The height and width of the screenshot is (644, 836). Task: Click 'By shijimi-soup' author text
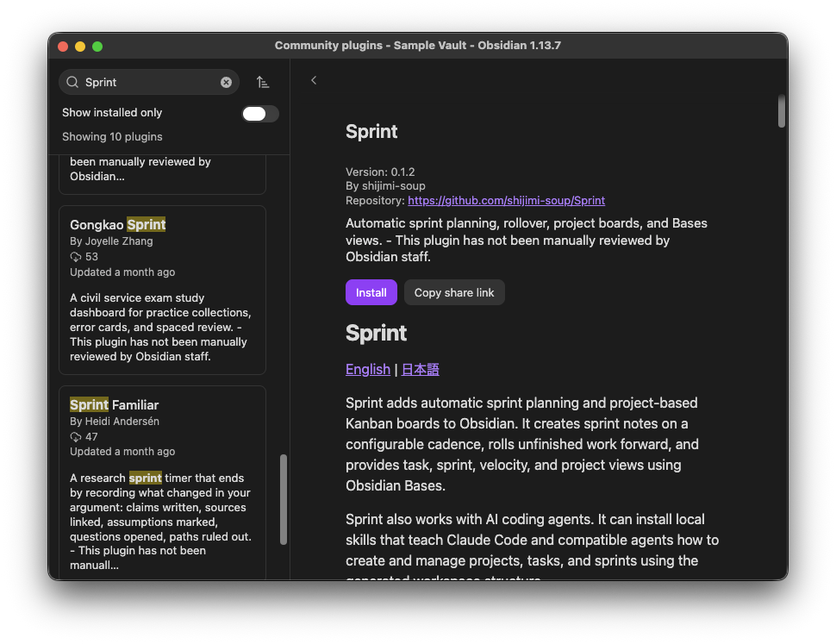[385, 185]
